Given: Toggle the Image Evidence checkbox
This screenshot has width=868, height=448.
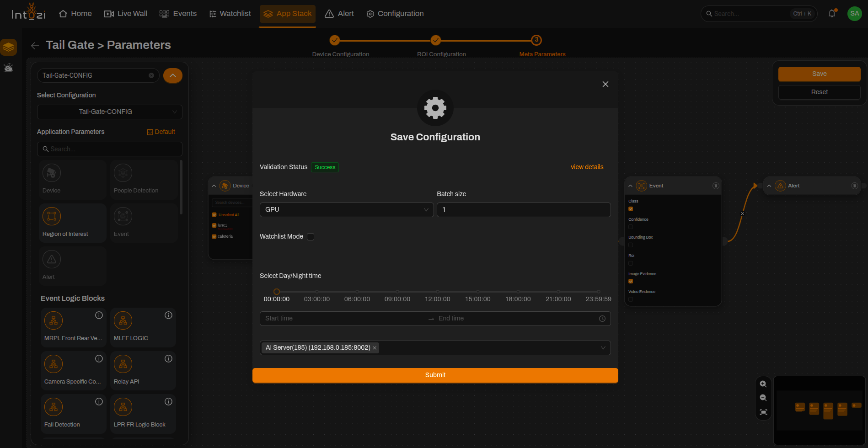Looking at the screenshot, I should 631,281.
